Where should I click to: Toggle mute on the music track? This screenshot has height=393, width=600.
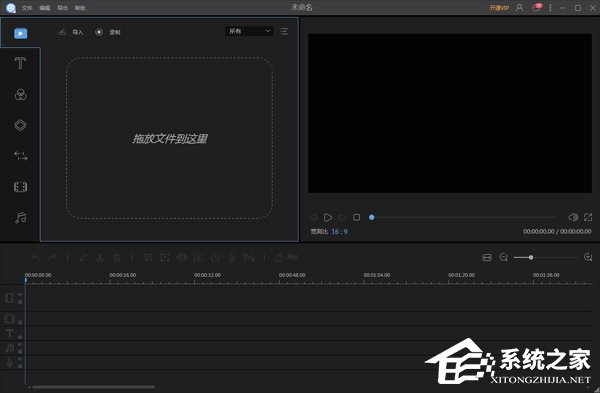click(x=20, y=344)
